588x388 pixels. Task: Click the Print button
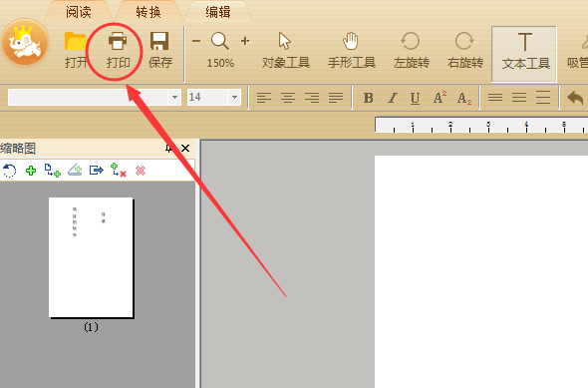(x=118, y=50)
